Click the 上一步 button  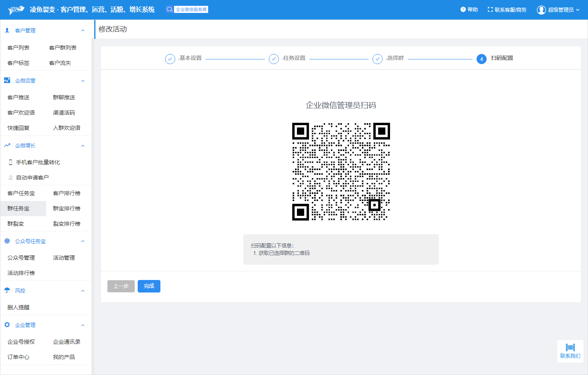121,286
